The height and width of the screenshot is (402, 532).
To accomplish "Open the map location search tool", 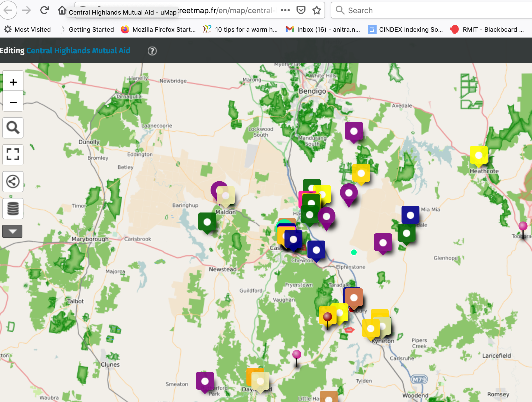I will 13,128.
